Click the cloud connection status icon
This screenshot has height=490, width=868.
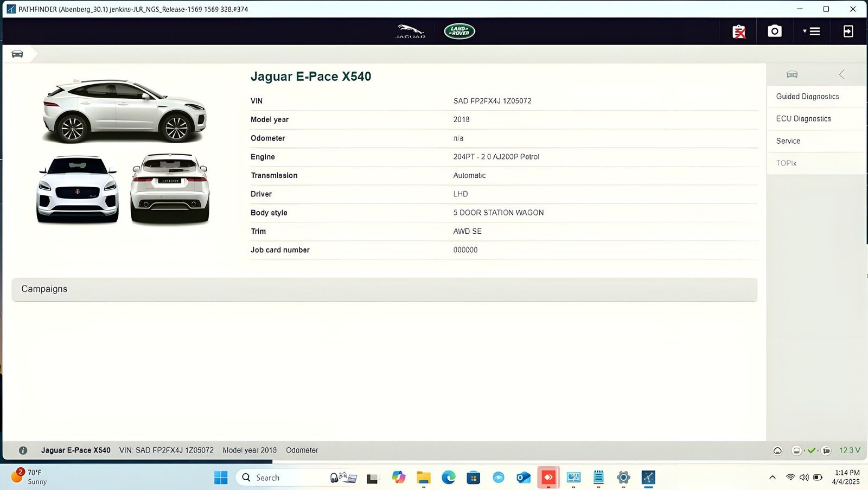(x=777, y=450)
